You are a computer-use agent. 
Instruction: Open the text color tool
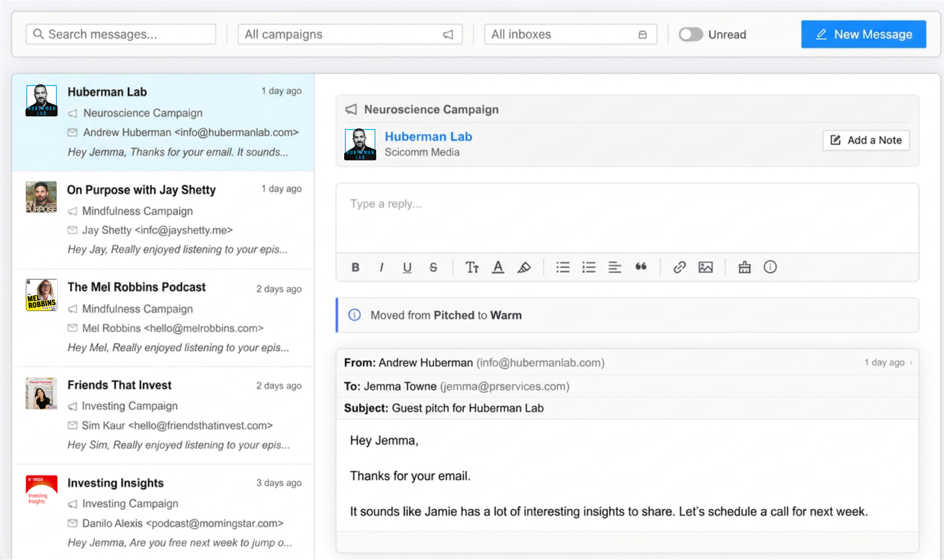(498, 267)
